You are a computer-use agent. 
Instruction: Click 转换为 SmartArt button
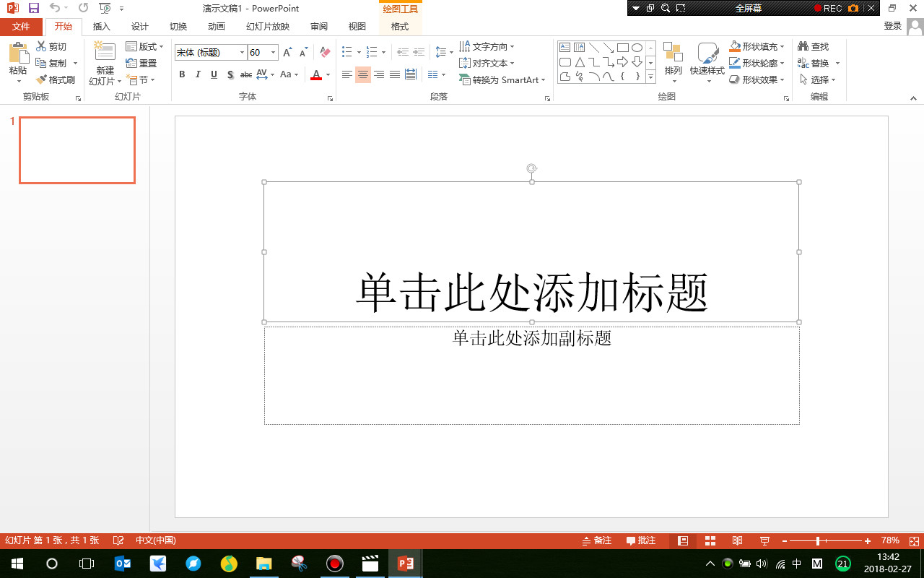pos(503,80)
